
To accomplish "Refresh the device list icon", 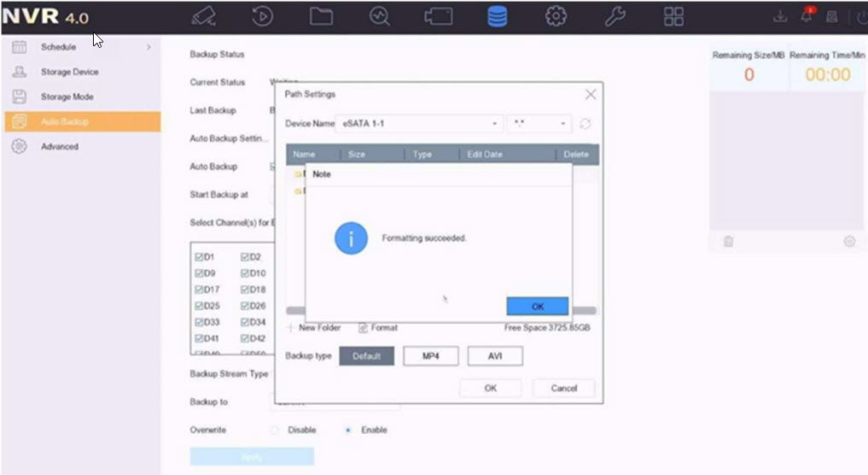I will click(x=585, y=124).
